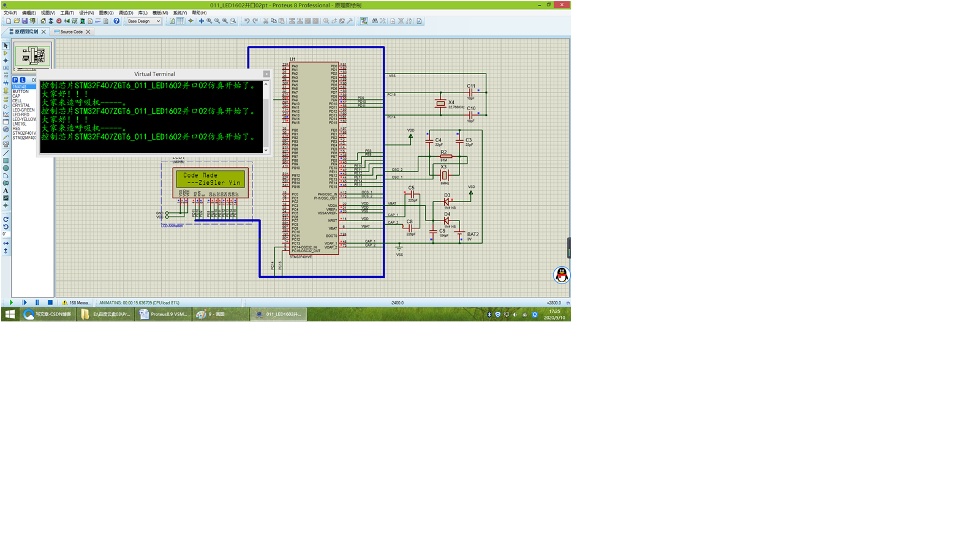Click the Cut scissors icon

[266, 21]
